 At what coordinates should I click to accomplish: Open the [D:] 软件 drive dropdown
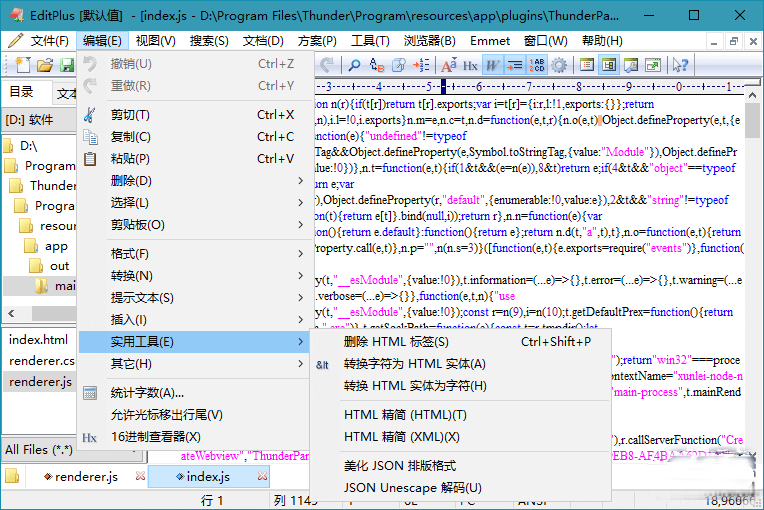tap(40, 120)
